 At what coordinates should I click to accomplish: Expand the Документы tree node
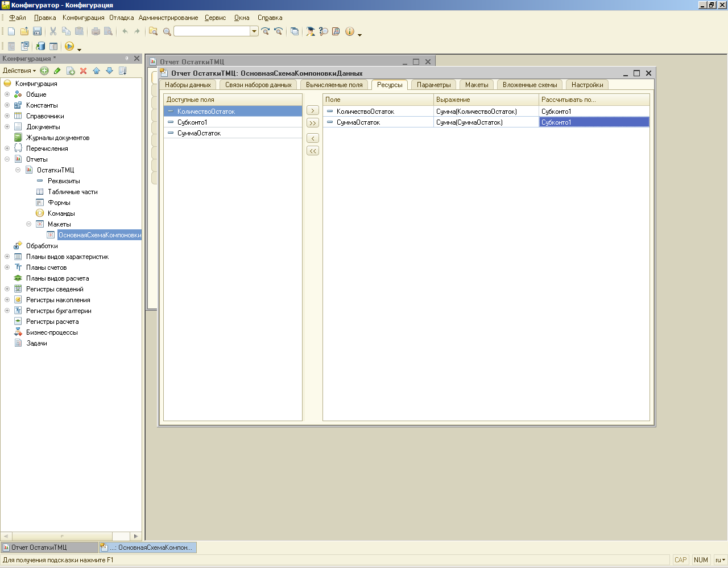tap(7, 127)
